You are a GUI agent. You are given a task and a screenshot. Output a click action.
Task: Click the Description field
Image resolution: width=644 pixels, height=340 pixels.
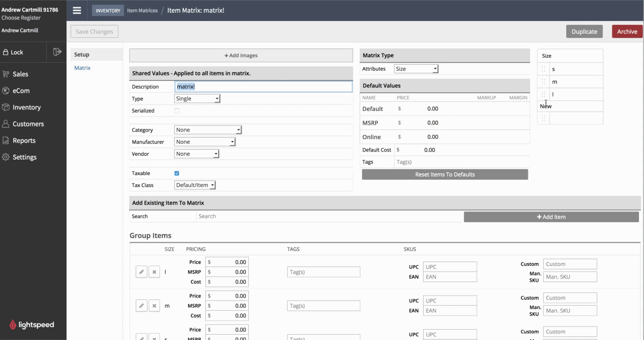[263, 87]
